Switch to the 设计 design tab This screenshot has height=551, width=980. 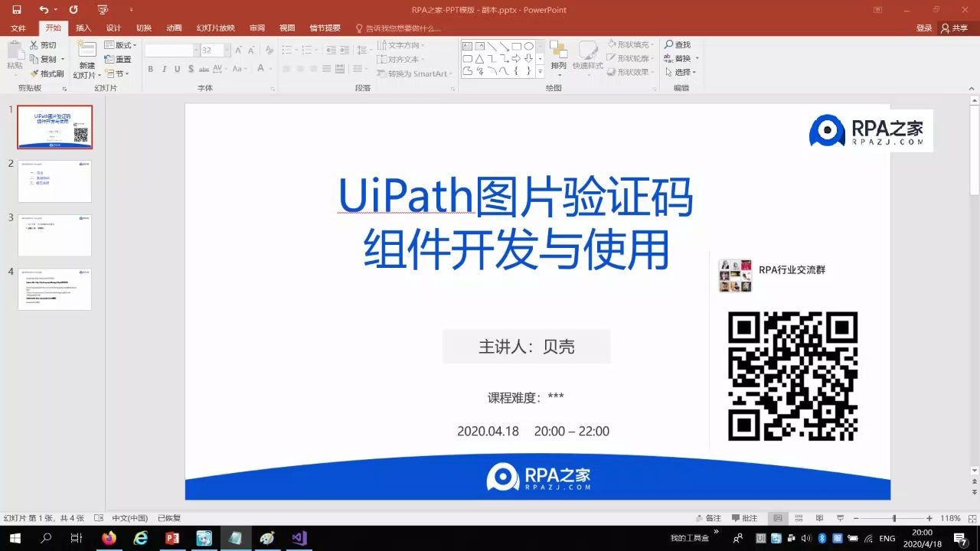pyautogui.click(x=113, y=28)
